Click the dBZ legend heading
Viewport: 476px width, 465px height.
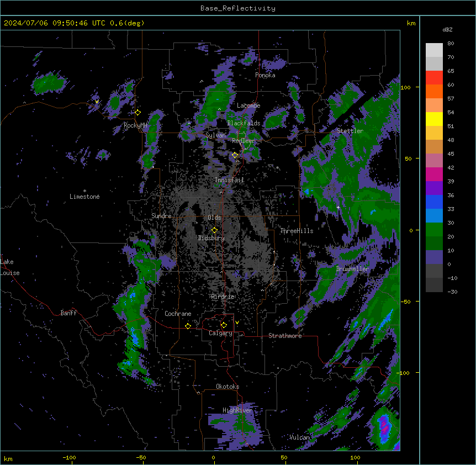(447, 30)
